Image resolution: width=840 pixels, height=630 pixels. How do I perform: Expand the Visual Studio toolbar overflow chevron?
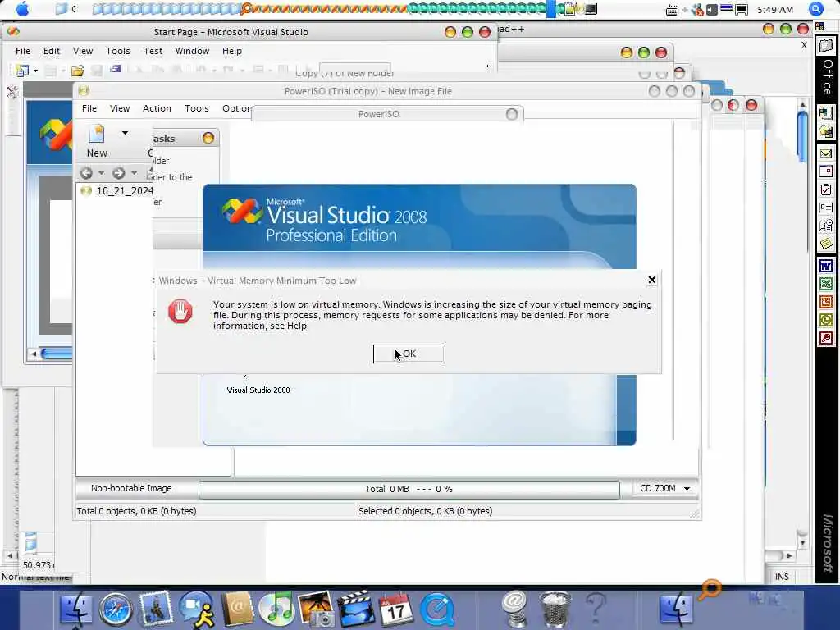pyautogui.click(x=489, y=66)
